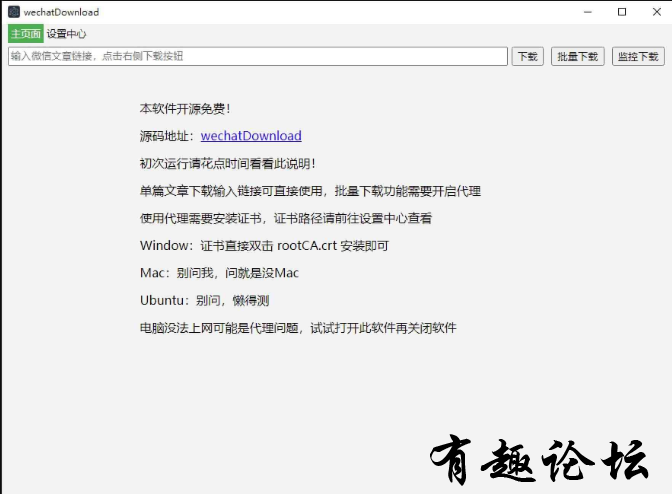Switch to the 主页面 tab
672x494 pixels.
26,34
